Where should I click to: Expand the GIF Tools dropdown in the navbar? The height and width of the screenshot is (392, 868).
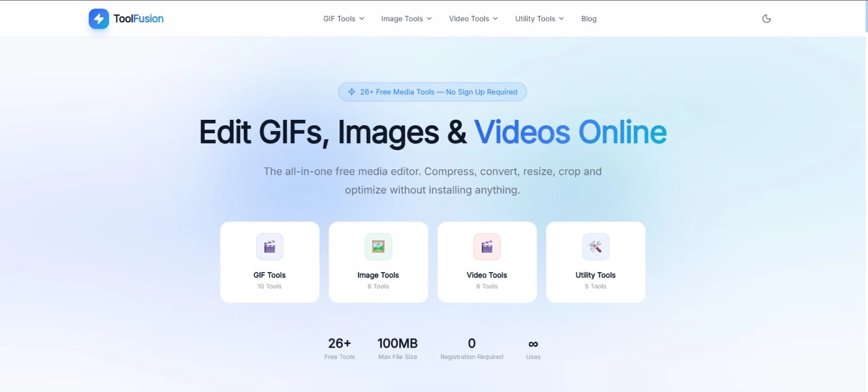[x=344, y=18]
